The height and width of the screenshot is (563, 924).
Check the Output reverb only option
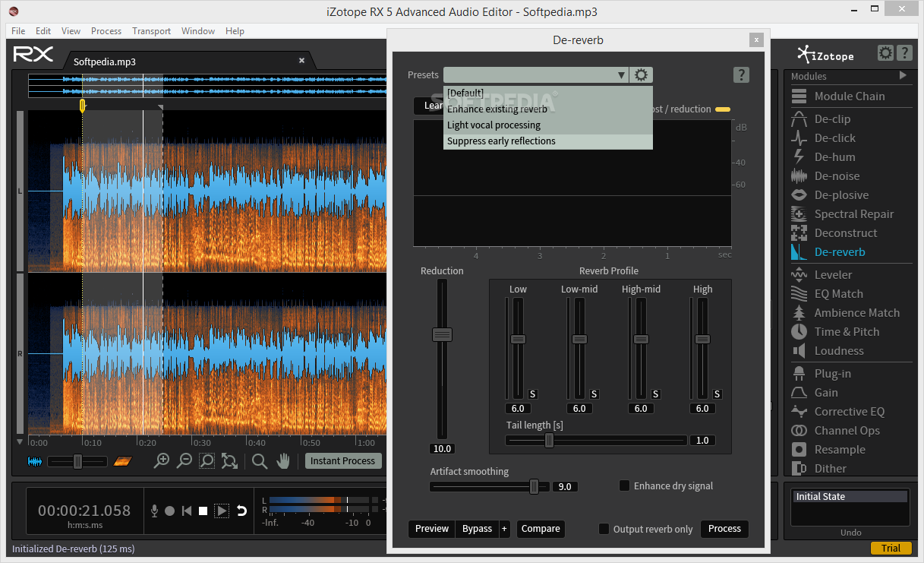[604, 529]
